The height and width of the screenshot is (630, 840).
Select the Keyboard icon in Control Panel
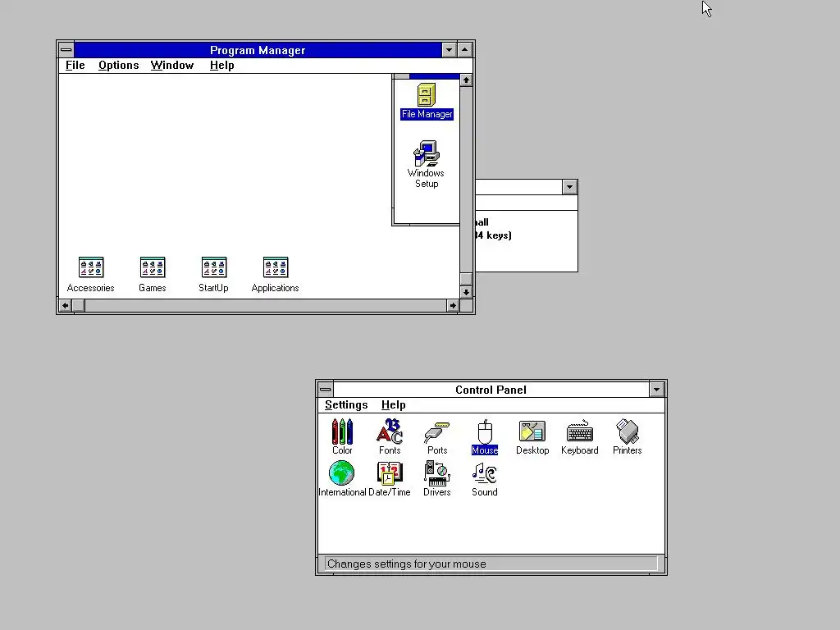pyautogui.click(x=580, y=436)
